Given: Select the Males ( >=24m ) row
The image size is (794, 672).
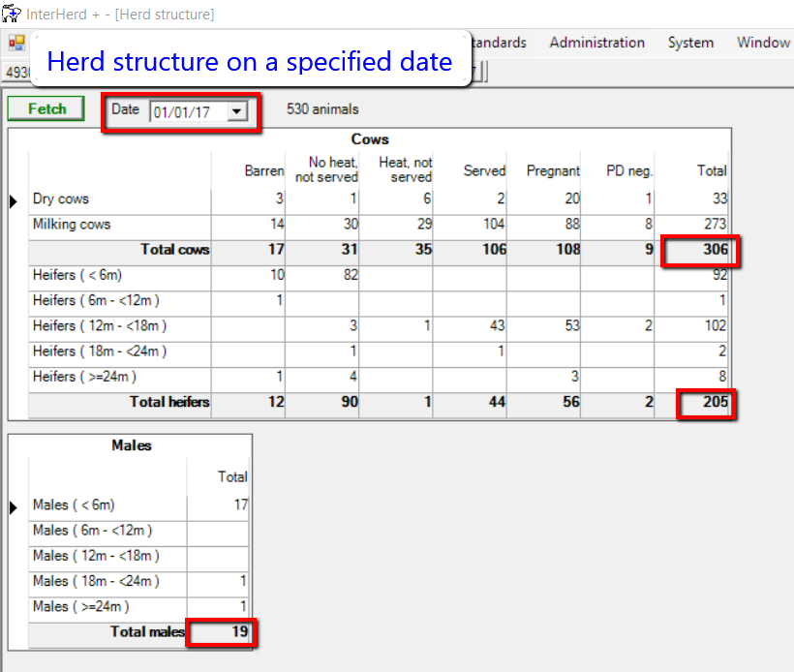Looking at the screenshot, I should (80, 606).
